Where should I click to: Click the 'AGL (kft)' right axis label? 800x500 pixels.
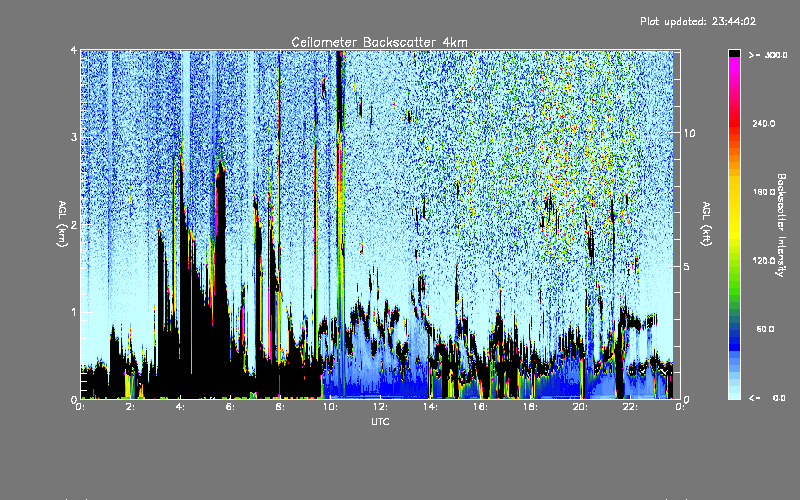coord(706,224)
